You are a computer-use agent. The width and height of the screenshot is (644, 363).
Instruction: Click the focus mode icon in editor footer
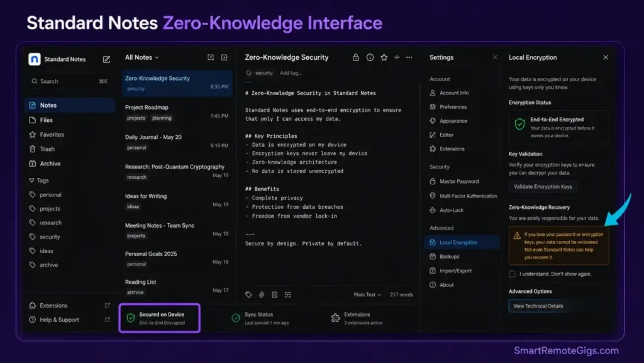coord(288,294)
